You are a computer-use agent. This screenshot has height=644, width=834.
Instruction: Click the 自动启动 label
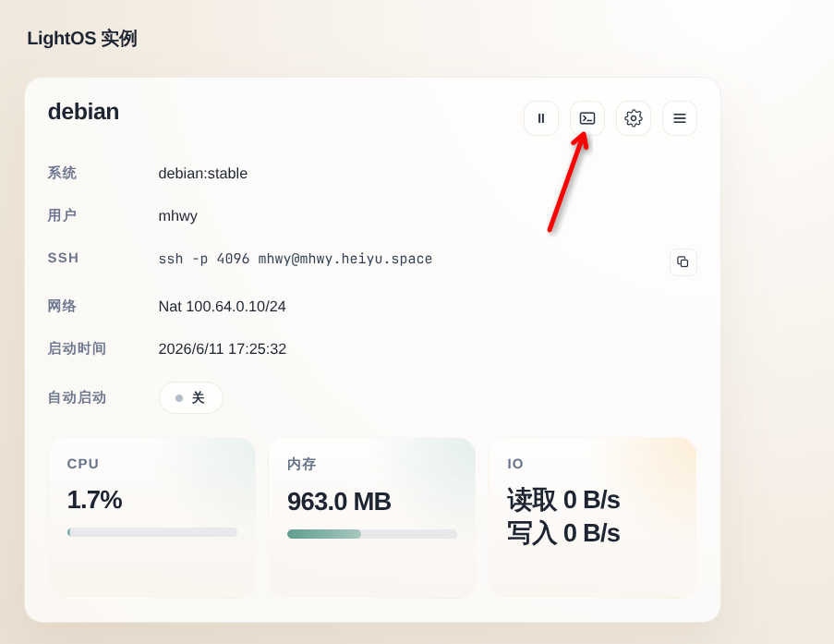pyautogui.click(x=77, y=397)
